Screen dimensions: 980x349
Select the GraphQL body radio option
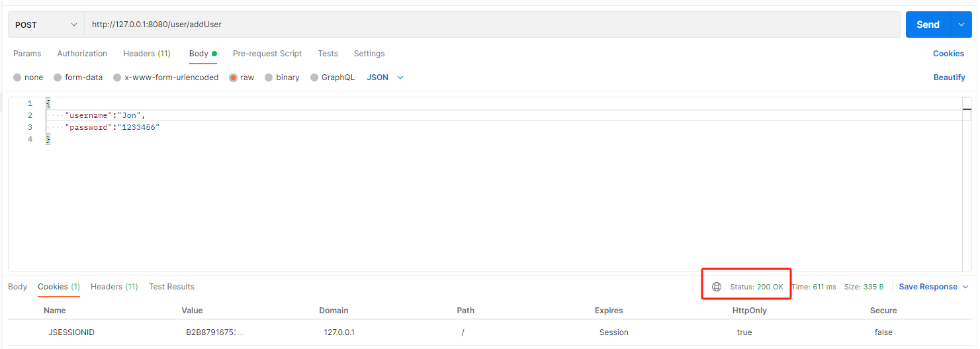tap(314, 77)
